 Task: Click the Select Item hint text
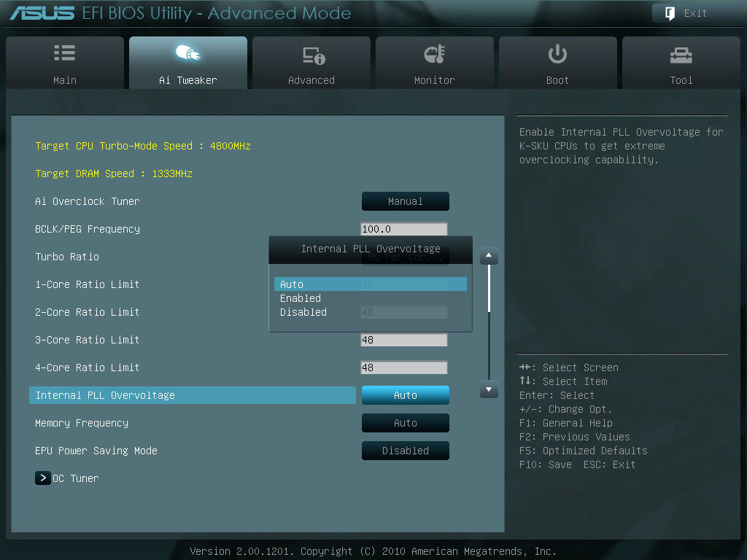(575, 381)
